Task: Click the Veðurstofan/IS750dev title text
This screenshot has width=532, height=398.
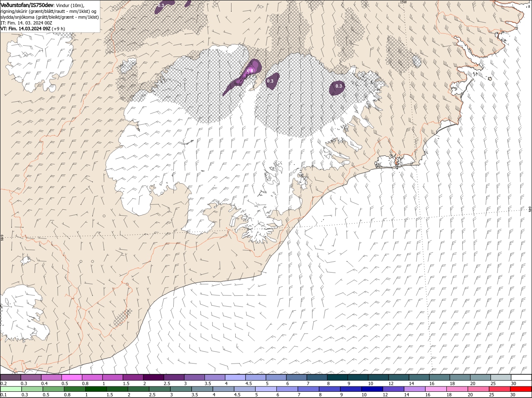Action: (x=27, y=5)
